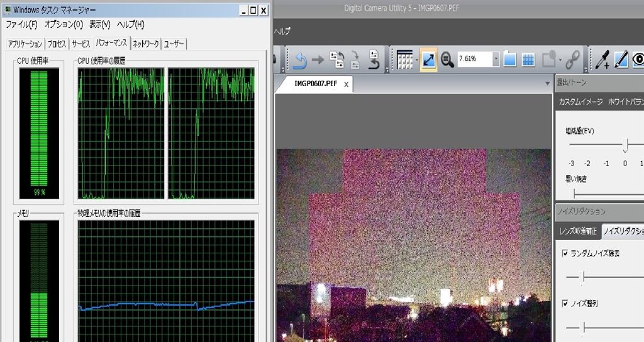Close the Task Manager window
The width and height of the screenshot is (644, 342).
[264, 10]
